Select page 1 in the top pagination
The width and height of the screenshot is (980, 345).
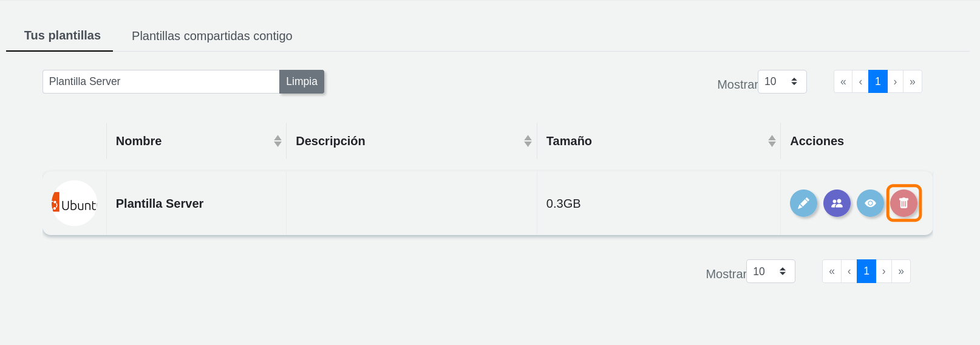(877, 81)
